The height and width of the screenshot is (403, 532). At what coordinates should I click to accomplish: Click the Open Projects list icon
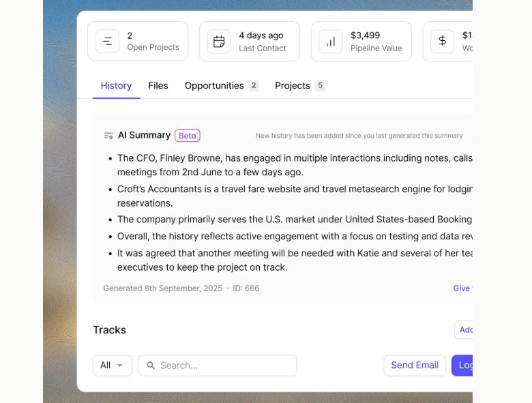tap(107, 42)
